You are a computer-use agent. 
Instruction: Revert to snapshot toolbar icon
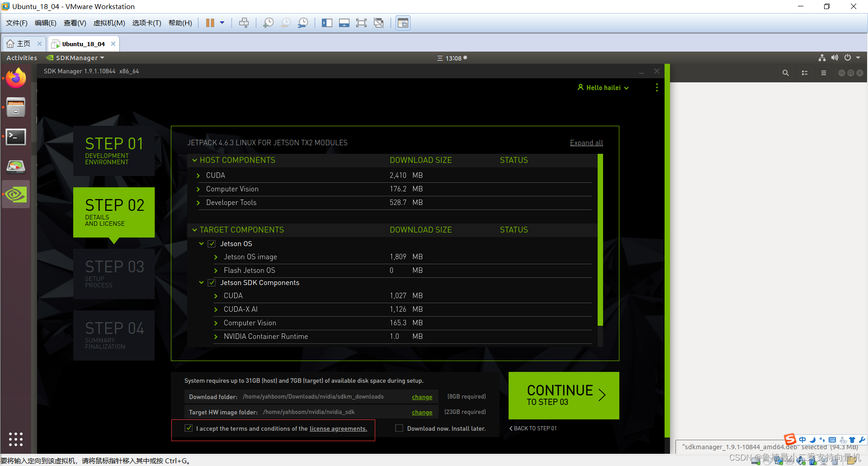pos(286,23)
